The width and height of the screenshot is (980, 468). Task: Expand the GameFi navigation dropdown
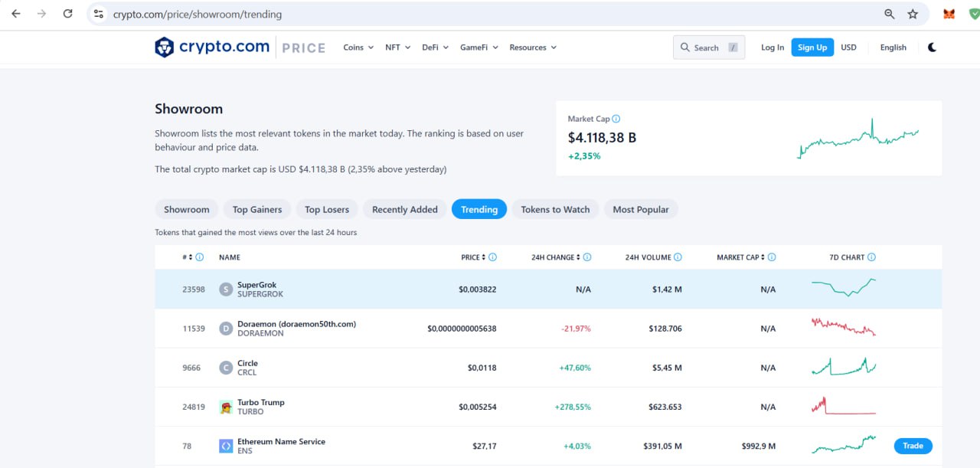pos(479,47)
